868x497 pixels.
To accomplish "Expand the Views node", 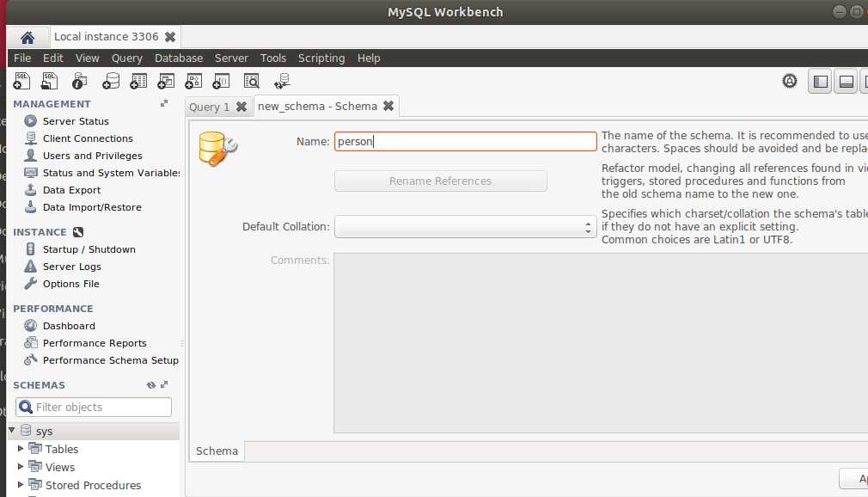I will pyautogui.click(x=21, y=467).
